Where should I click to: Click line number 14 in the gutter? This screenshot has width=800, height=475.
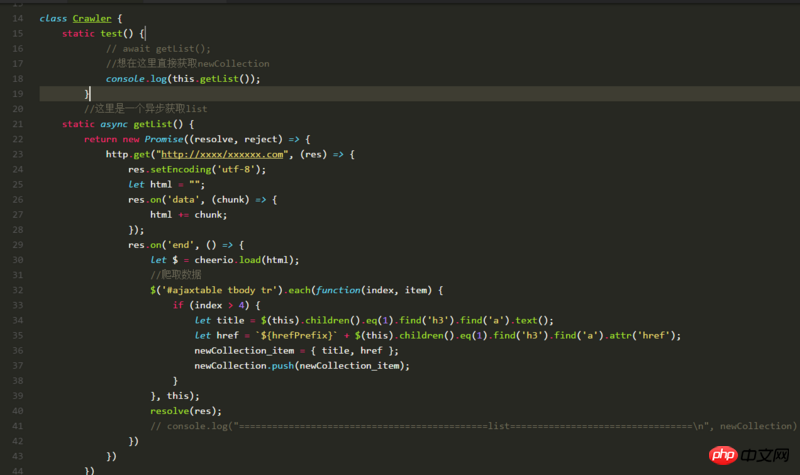(x=18, y=18)
